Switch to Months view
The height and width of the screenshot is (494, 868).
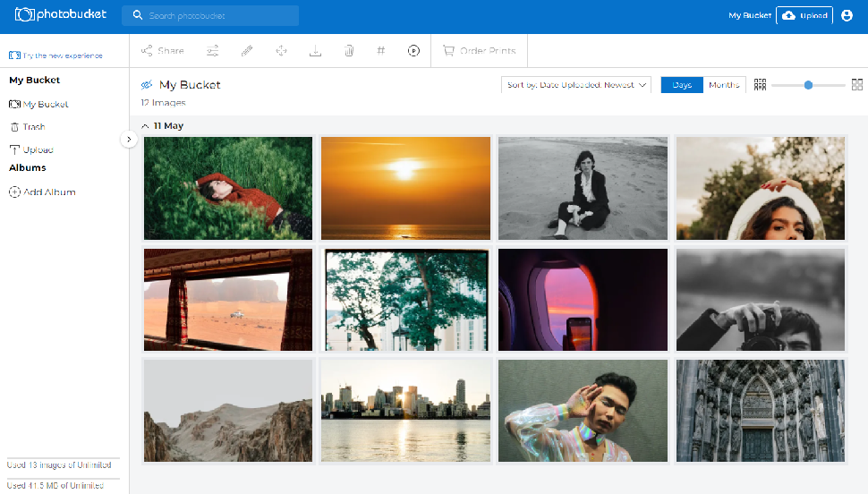click(x=724, y=85)
